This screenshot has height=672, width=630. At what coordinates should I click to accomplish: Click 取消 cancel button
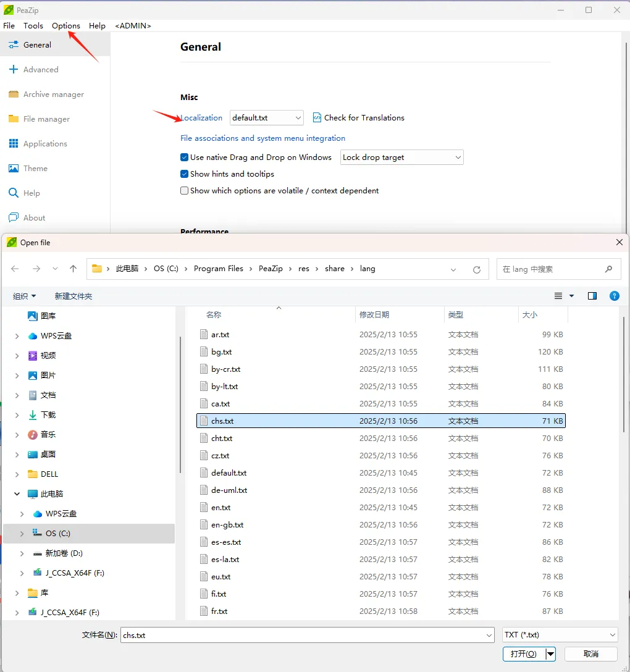coord(591,654)
